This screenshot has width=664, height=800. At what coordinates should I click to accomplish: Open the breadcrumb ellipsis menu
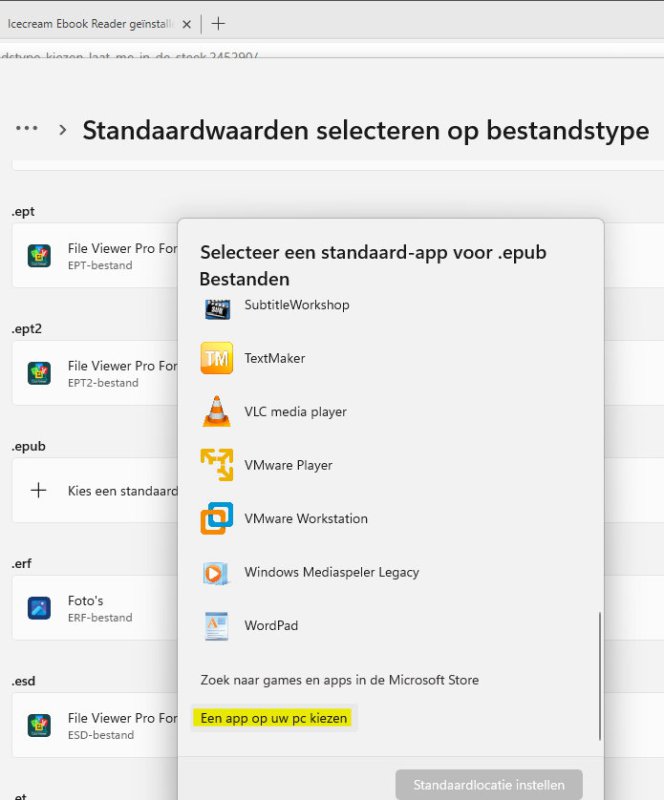[26, 128]
